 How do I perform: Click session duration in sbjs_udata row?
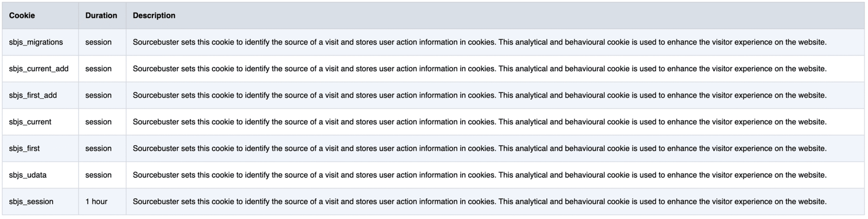(x=98, y=175)
